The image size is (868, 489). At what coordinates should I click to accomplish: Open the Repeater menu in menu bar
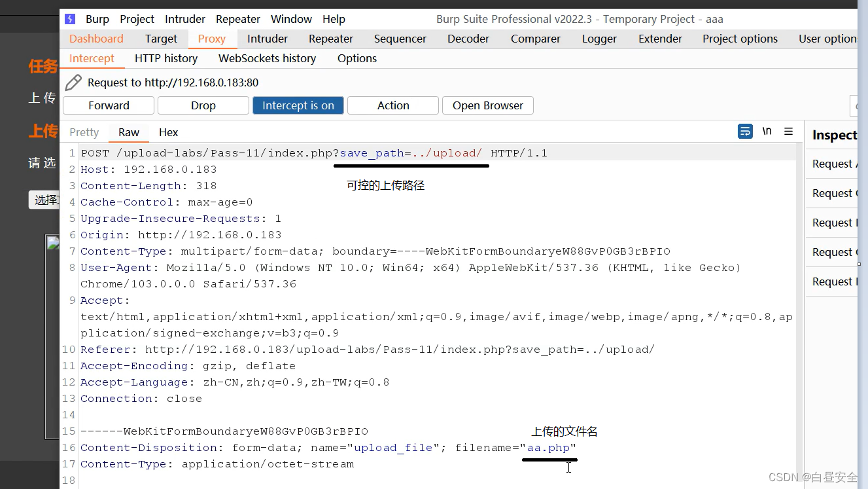pyautogui.click(x=238, y=19)
